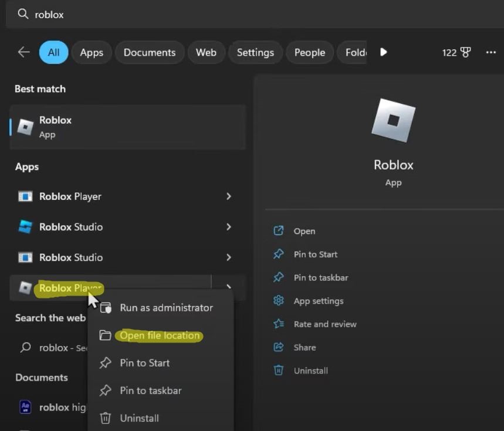Image resolution: width=504 pixels, height=431 pixels.
Task: Focus the search box containing "roblox"
Action: pyautogui.click(x=255, y=15)
